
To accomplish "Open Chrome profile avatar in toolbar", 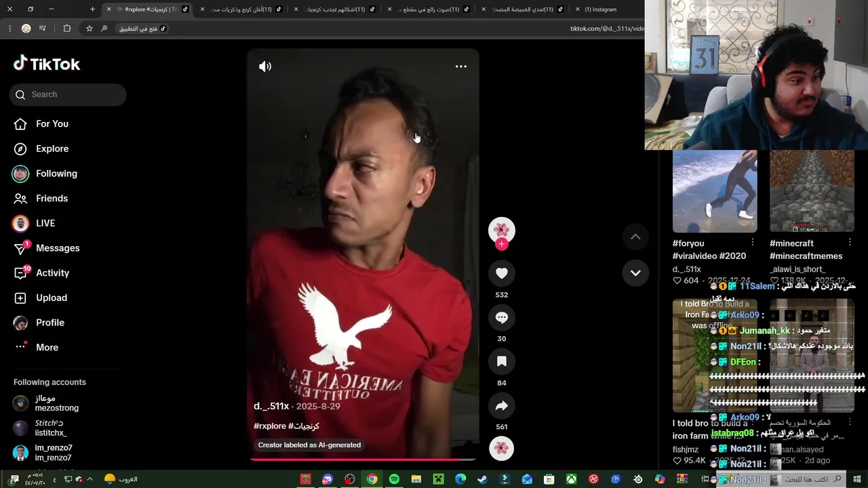I will (26, 28).
